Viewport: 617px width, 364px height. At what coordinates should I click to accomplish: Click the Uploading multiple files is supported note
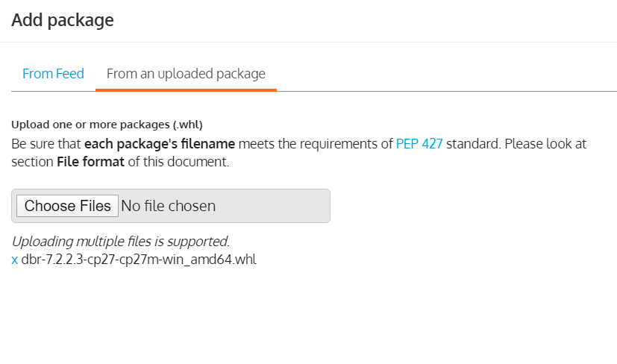120,242
